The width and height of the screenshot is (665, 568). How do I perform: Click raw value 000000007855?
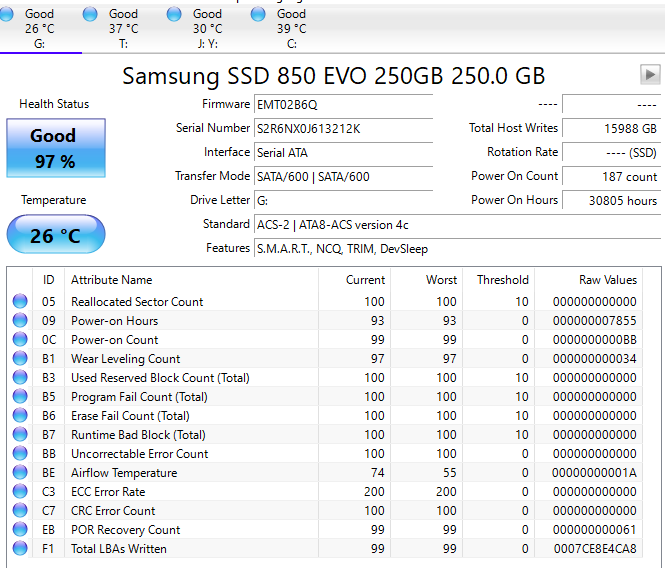(x=595, y=321)
